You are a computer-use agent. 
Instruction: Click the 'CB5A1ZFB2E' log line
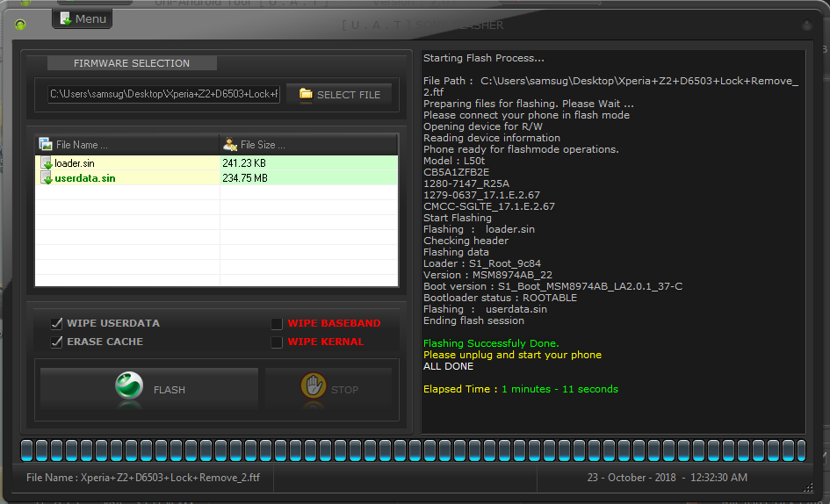(457, 172)
